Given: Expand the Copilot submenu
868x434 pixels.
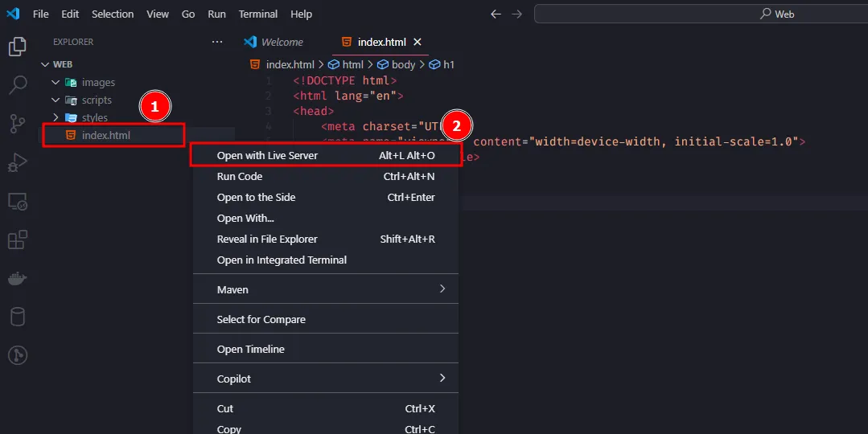Looking at the screenshot, I should pyautogui.click(x=325, y=379).
